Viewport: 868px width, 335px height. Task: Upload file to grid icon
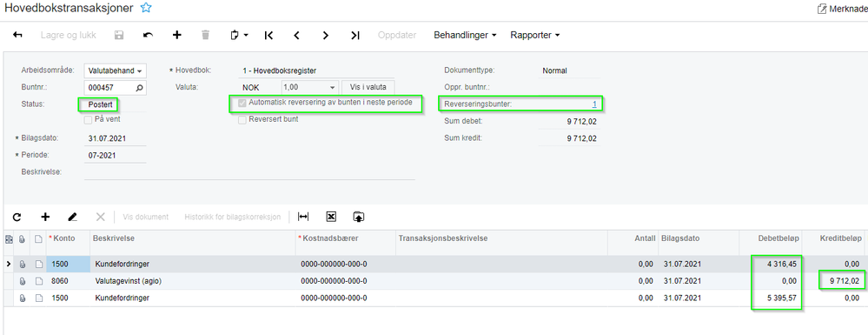pos(359,217)
